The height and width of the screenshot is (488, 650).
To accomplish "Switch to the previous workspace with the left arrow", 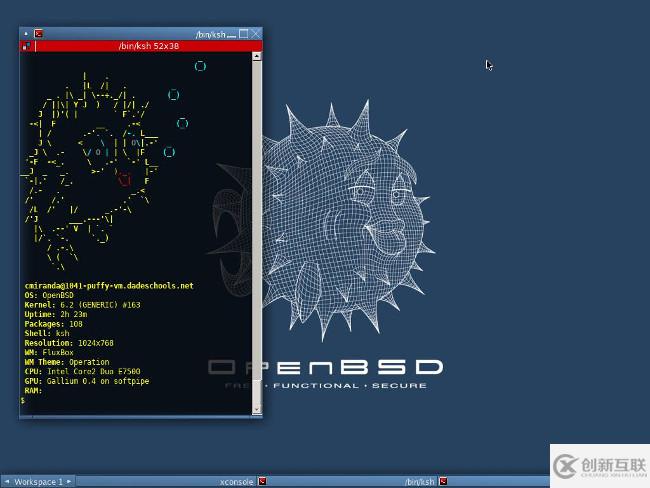I will click(7, 481).
